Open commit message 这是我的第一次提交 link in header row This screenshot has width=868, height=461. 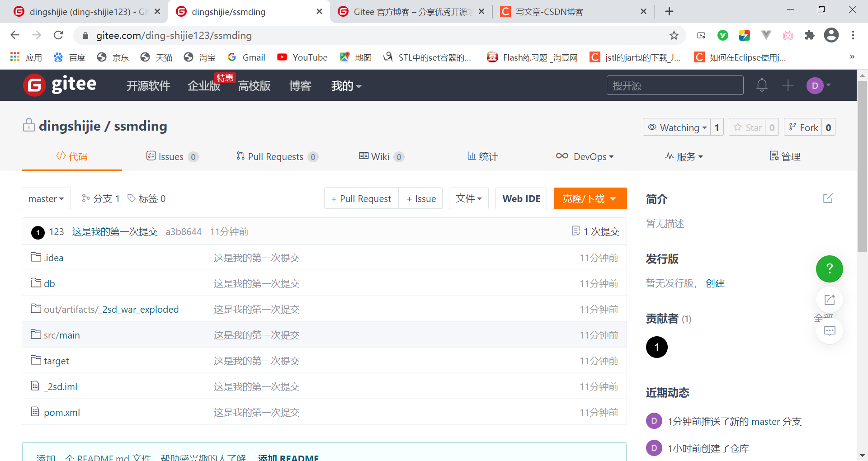point(115,232)
